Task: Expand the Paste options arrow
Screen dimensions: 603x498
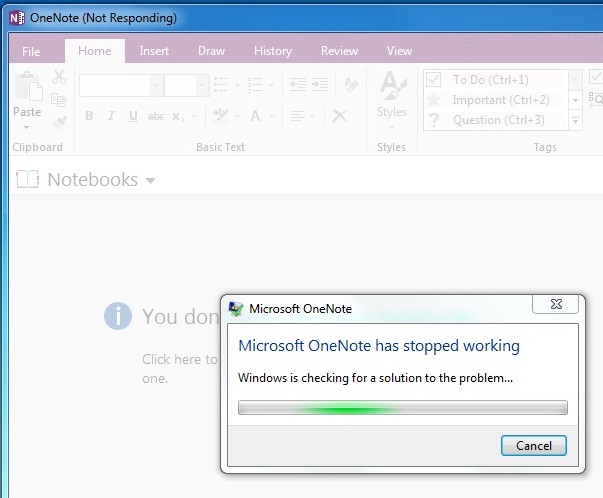Action: 27,127
